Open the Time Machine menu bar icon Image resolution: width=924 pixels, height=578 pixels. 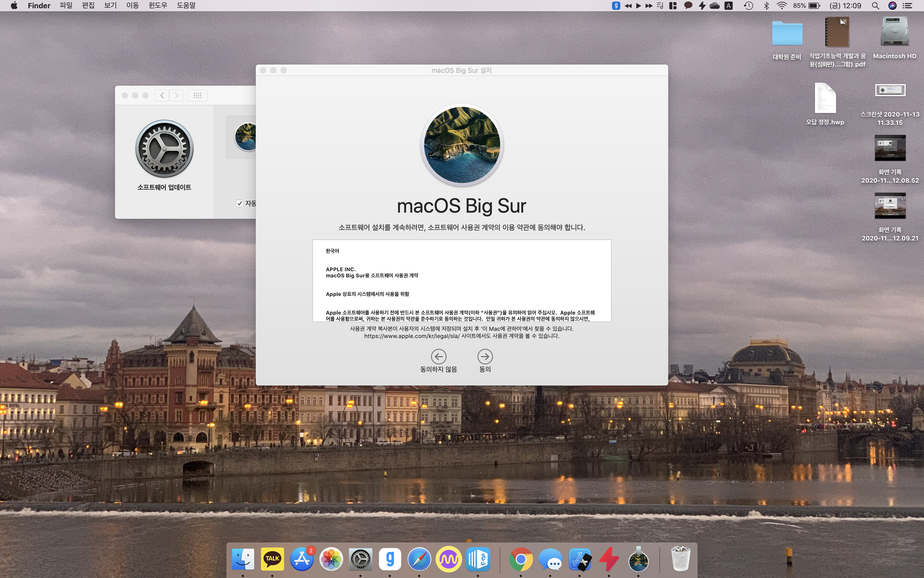click(x=748, y=5)
